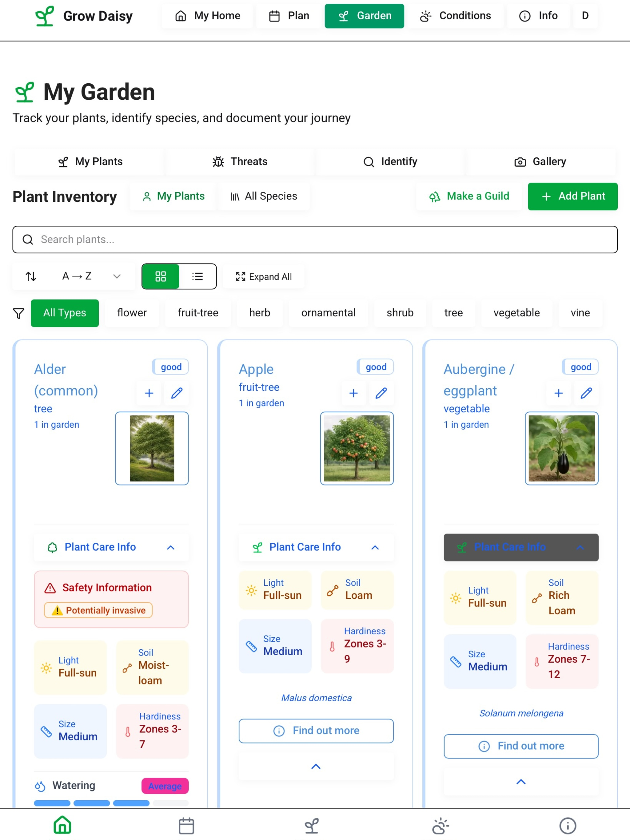Collapse Aubergine card using bottom chevron
This screenshot has width=630, height=840.
(521, 782)
